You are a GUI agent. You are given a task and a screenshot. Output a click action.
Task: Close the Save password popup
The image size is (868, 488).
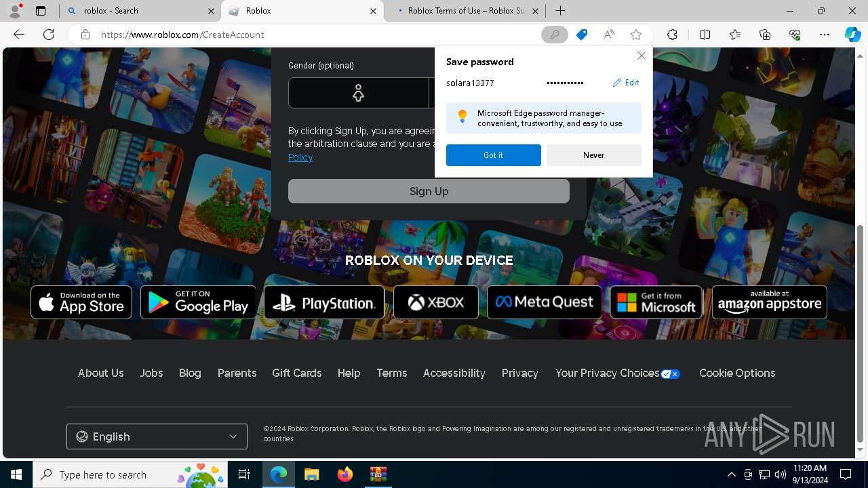(x=641, y=56)
